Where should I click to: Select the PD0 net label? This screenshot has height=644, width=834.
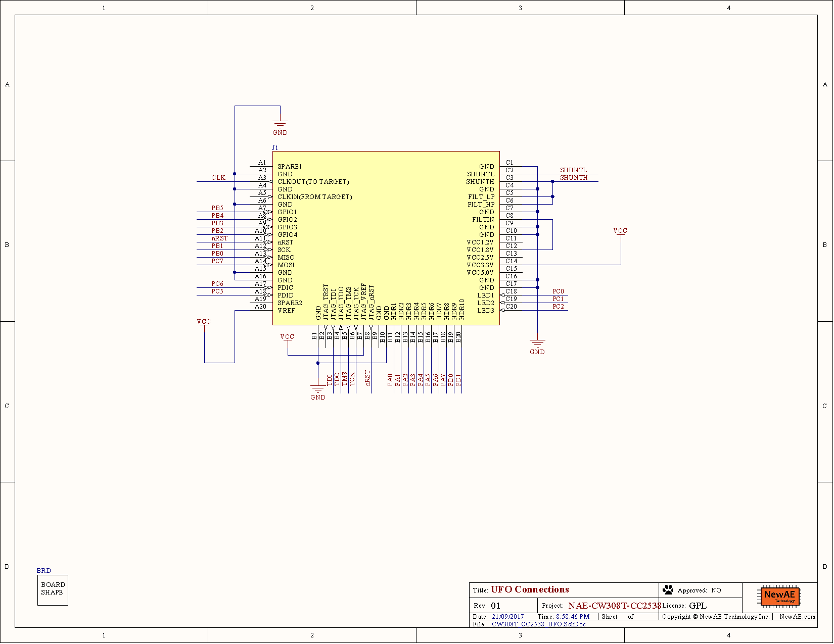451,380
